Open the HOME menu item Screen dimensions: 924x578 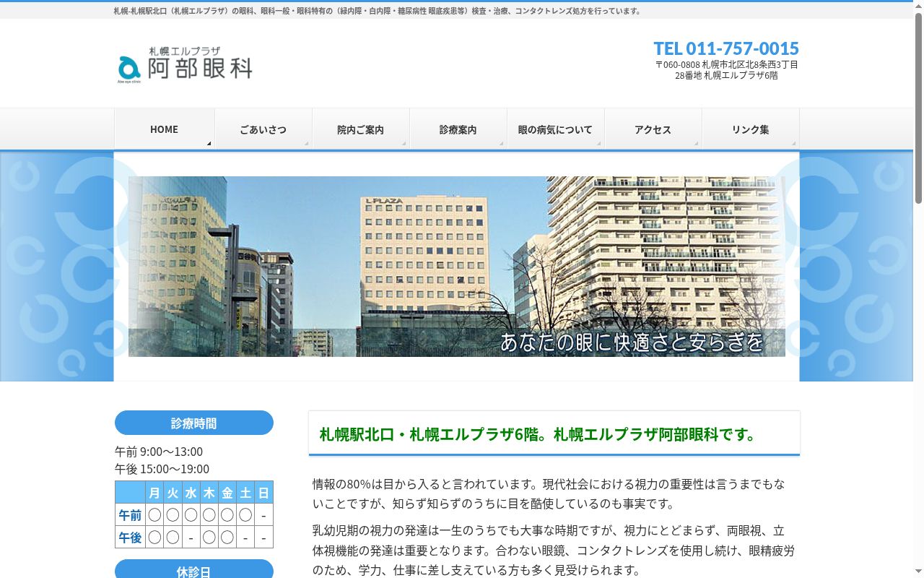coord(165,129)
